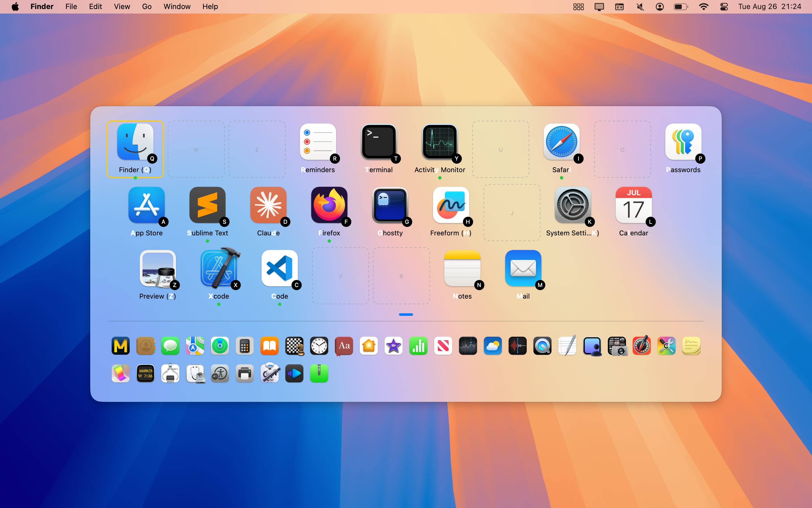
Task: Open VoiceOver Utility icon
Action: pyautogui.click(x=220, y=373)
